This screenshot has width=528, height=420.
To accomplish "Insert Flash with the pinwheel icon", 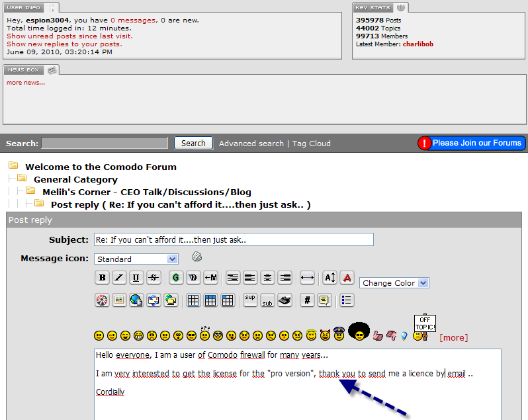I will click(102, 300).
